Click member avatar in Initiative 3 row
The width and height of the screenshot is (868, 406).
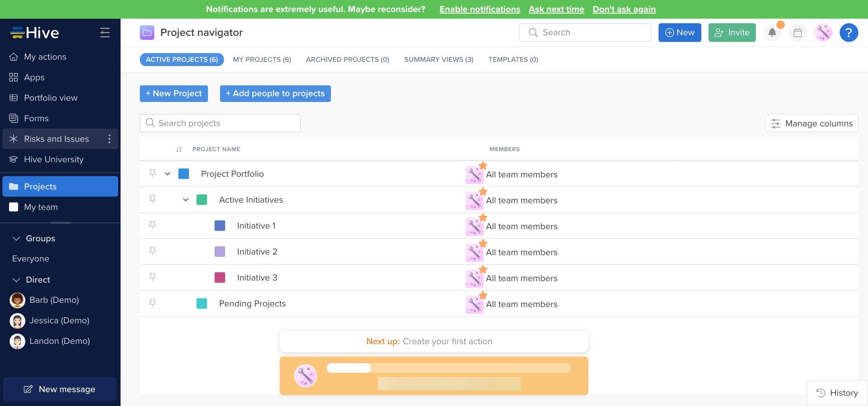[x=474, y=279]
